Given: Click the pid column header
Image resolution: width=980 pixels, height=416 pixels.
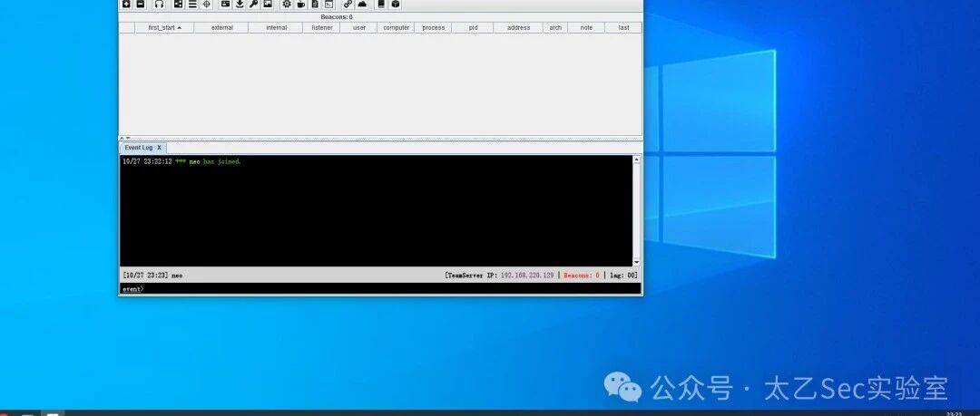Looking at the screenshot, I should (x=473, y=27).
